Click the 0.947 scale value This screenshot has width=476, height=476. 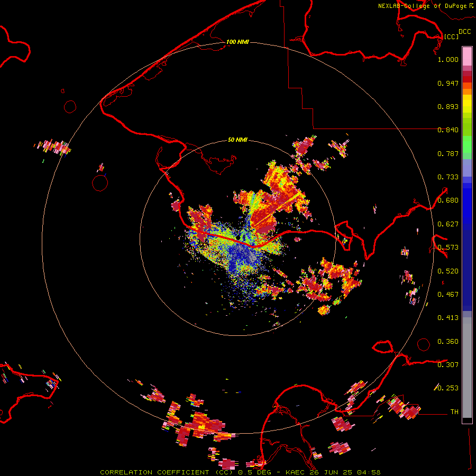coord(448,83)
